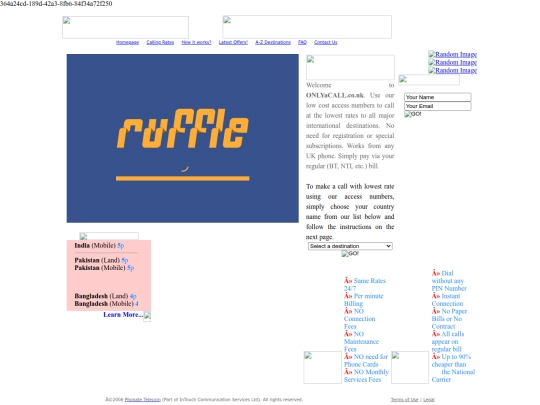Open the Latest Offers! link
This screenshot has height=405, width=540.
click(x=233, y=42)
